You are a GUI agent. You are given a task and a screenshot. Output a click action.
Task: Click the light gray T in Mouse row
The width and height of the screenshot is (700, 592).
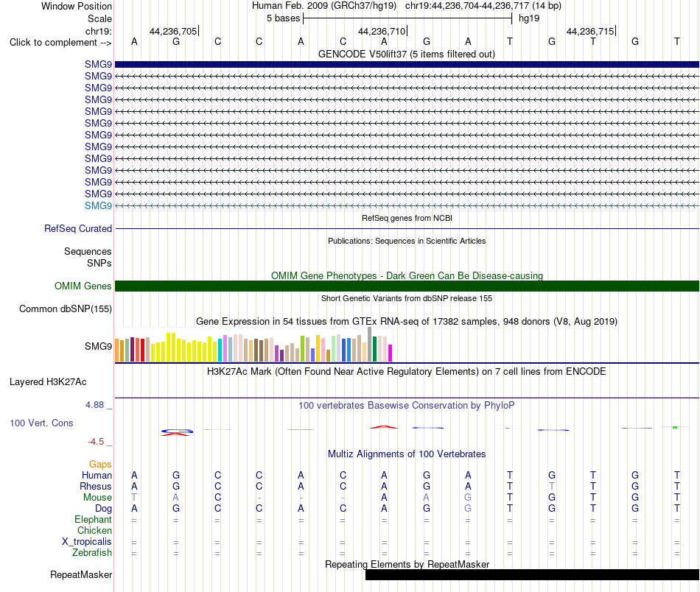[134, 498]
